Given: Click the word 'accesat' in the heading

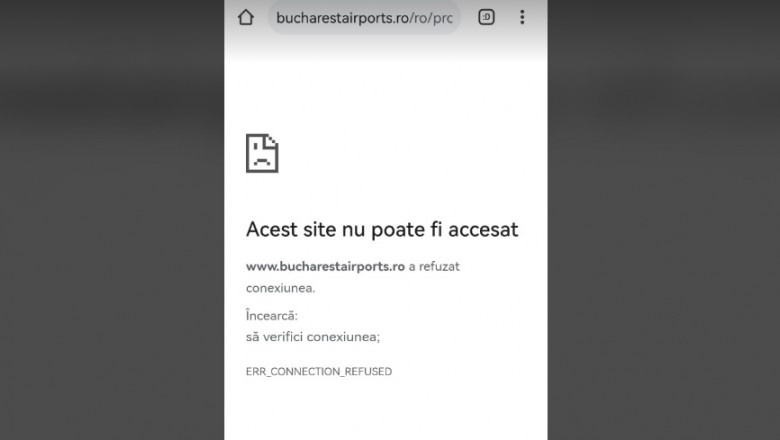Looking at the screenshot, I should click(483, 230).
